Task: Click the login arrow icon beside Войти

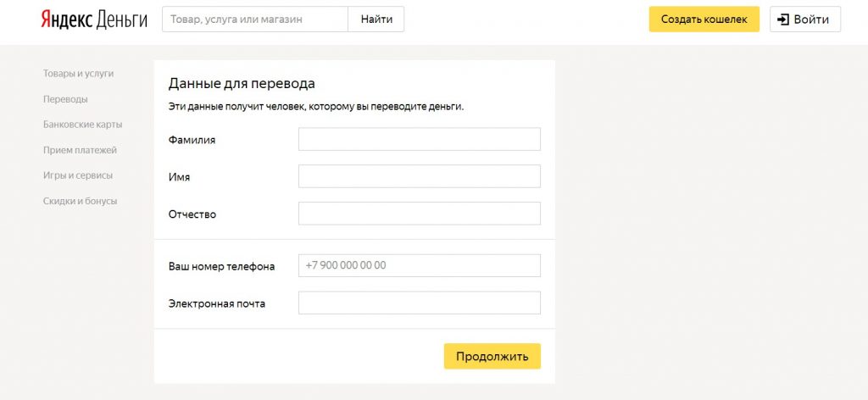Action: click(x=783, y=19)
